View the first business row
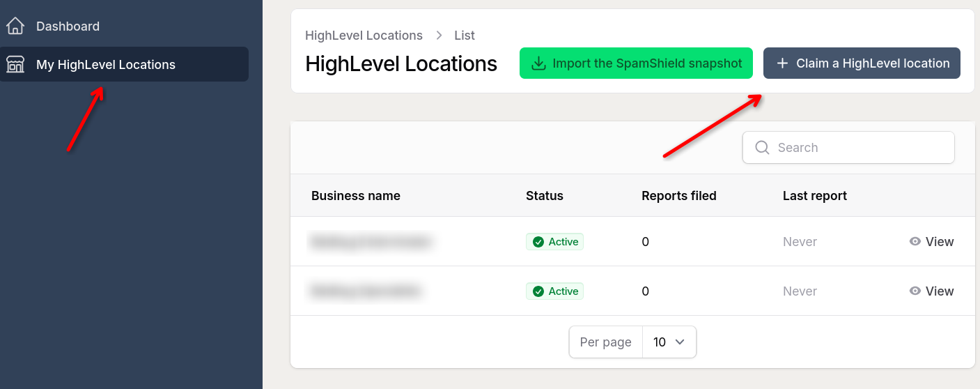Image resolution: width=980 pixels, height=389 pixels. pos(931,242)
